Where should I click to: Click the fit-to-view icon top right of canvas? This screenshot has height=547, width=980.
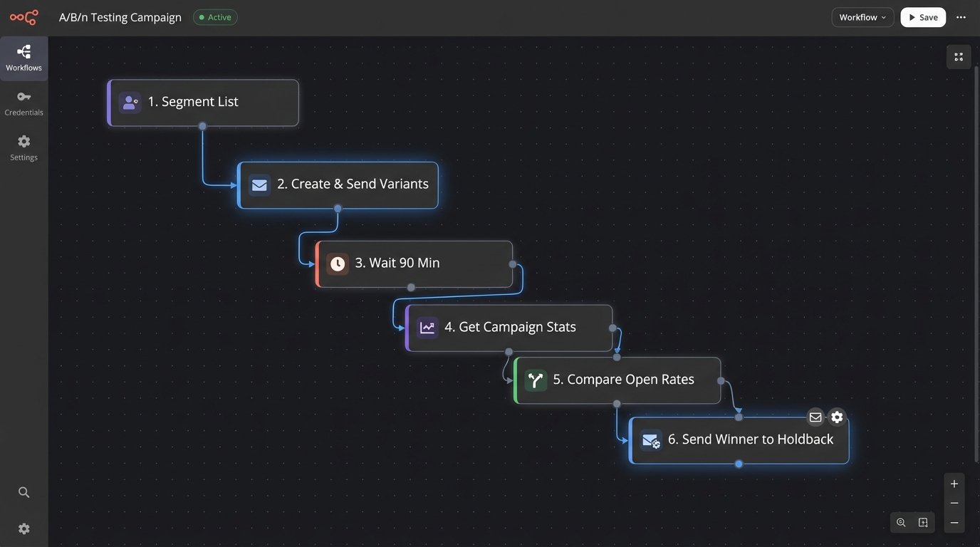(x=958, y=56)
